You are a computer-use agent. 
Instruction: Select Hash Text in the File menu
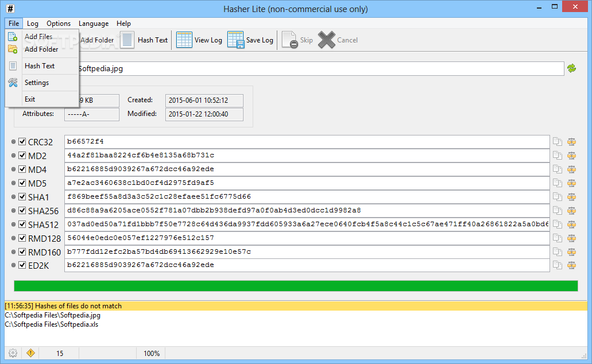[39, 65]
